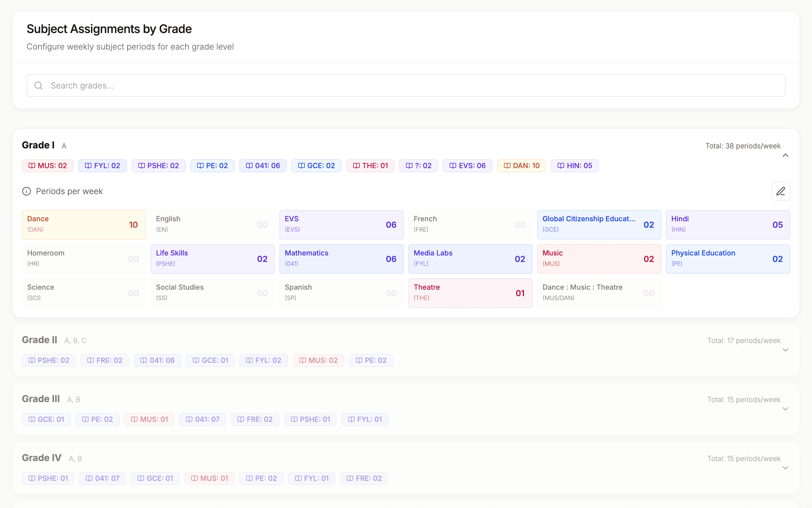The image size is (812, 508).
Task: Click the search magnifier icon
Action: pos(39,86)
